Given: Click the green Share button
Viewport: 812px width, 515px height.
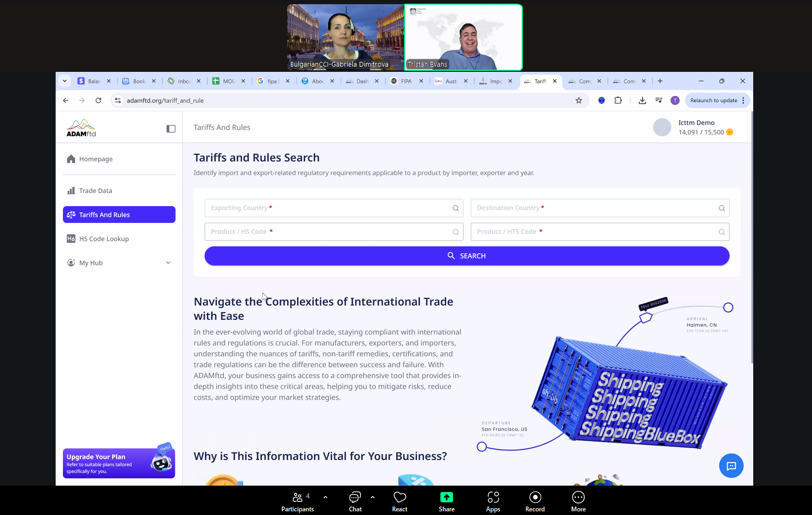Looking at the screenshot, I should click(447, 501).
